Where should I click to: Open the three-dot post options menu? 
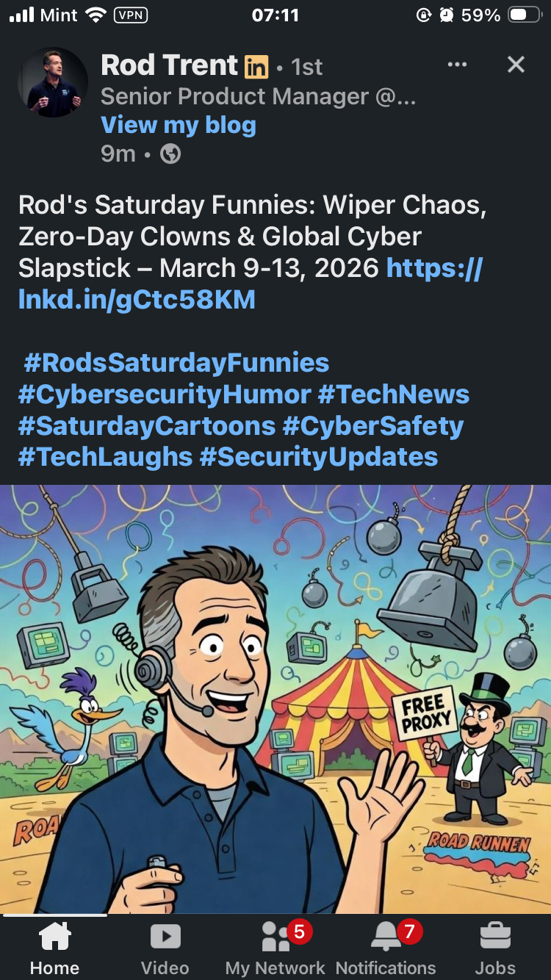tap(457, 65)
